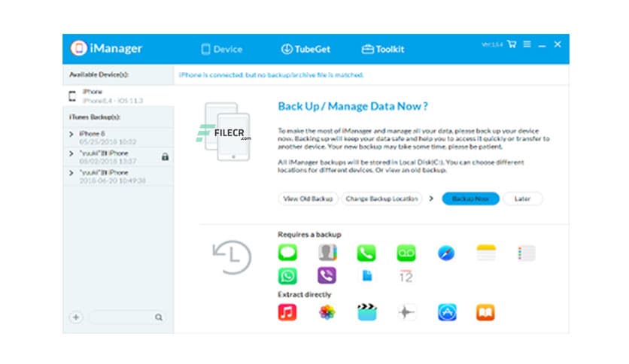The width and height of the screenshot is (629, 364).
Task: Click the Later button
Action: [522, 199]
